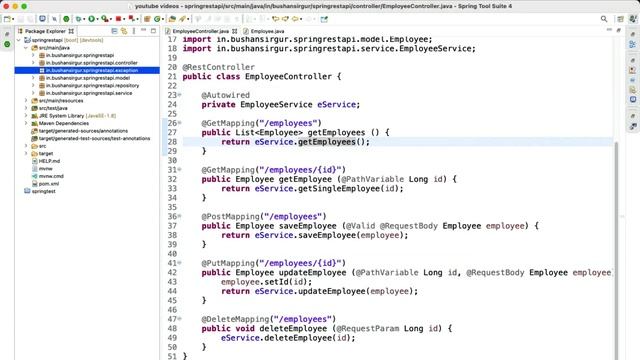Screen dimensions: 640x360
Task: Click the Forward navigation yellow arrow
Action: point(285,19)
